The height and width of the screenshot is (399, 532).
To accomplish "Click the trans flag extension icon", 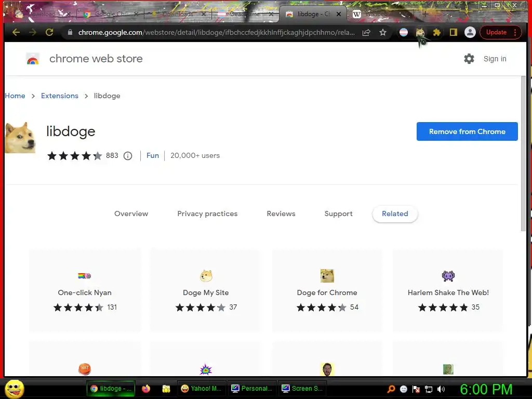I will [403, 32].
